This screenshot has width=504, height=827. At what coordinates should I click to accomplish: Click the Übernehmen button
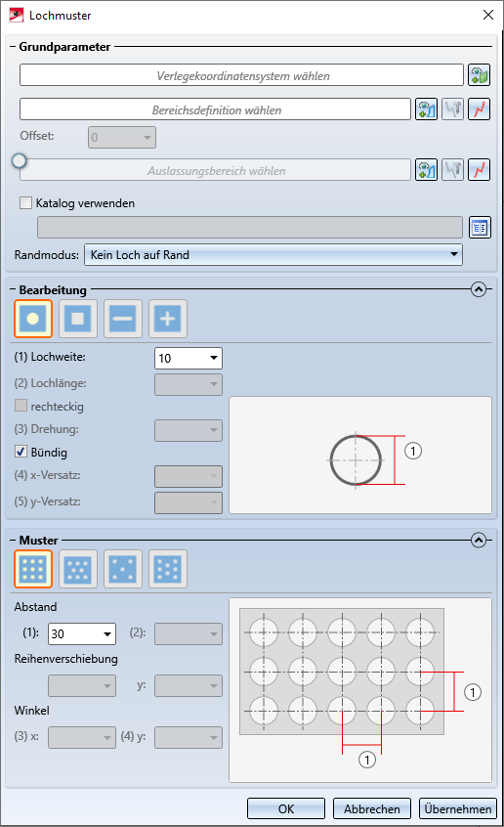(458, 808)
